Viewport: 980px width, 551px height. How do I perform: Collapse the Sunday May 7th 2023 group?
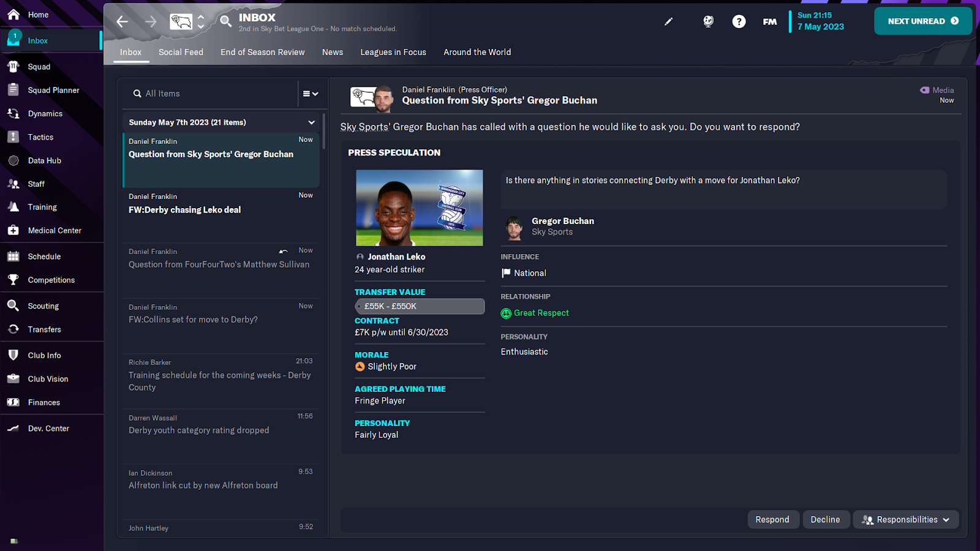coord(311,122)
